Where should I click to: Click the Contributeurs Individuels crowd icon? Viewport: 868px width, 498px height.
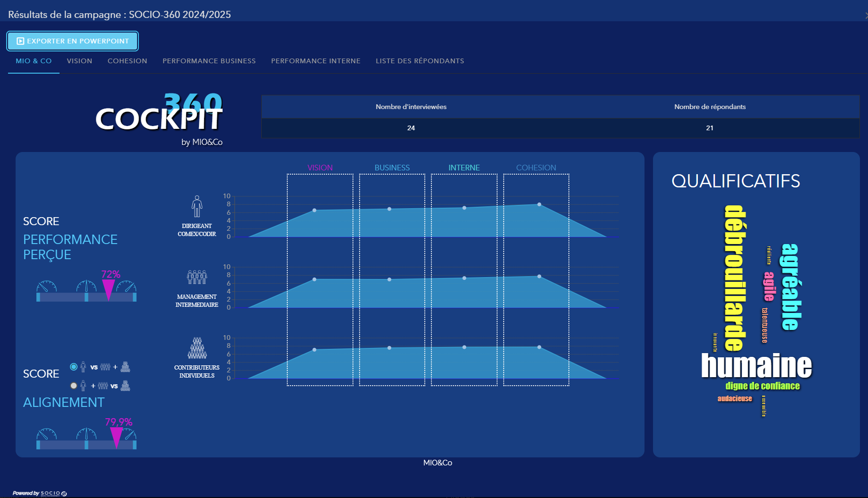point(197,348)
